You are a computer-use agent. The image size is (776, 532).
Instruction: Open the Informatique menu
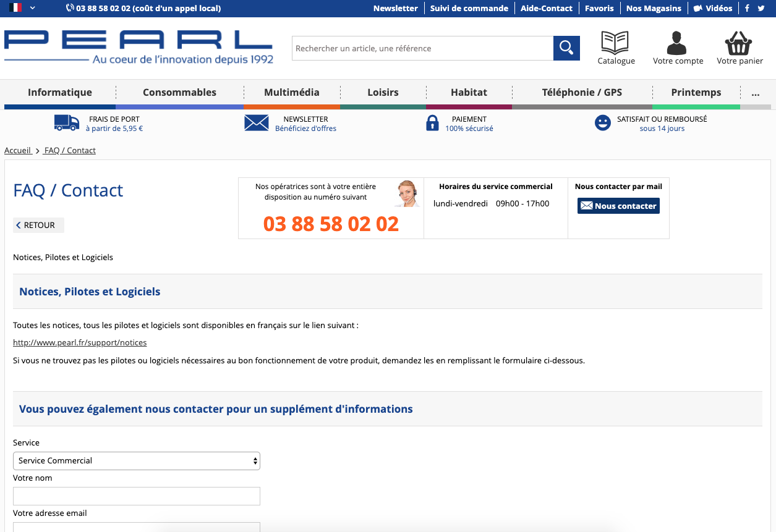click(59, 92)
